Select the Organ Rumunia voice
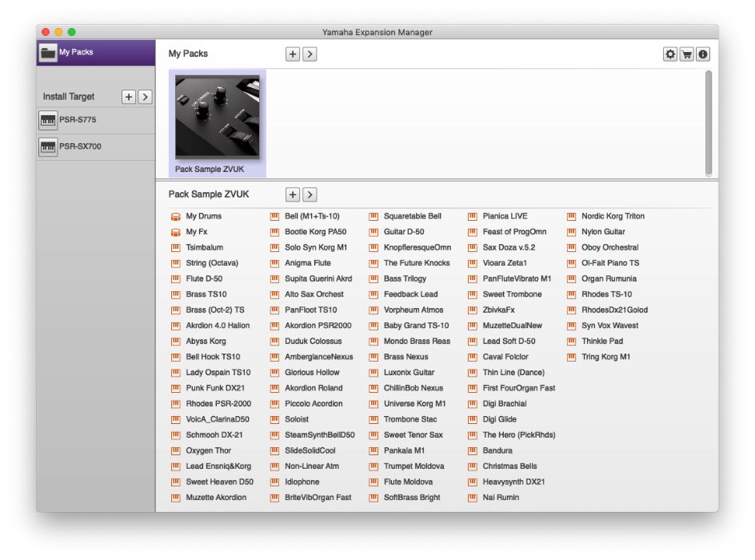Screen dimensions: 755x560 click(609, 278)
